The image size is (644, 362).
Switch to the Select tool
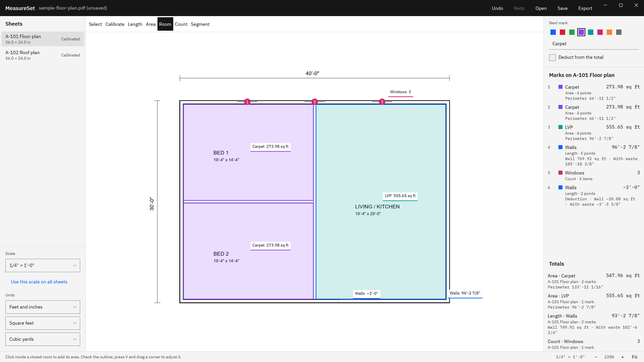click(x=95, y=24)
